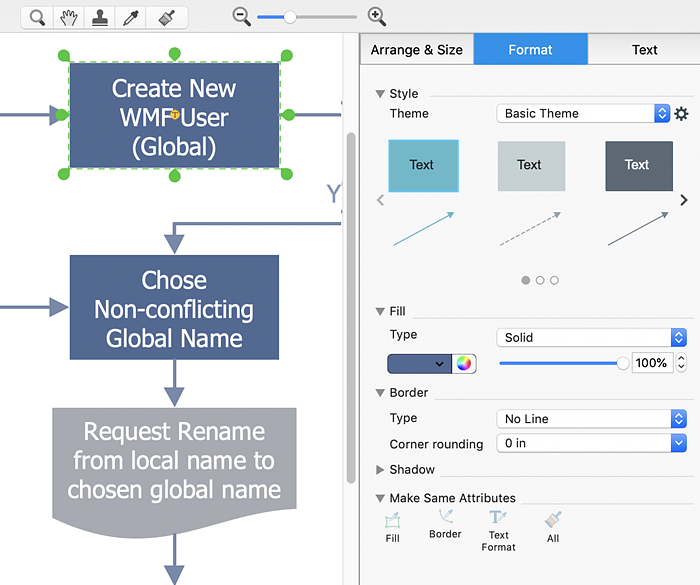Open the Arrange & Size tab
Screen dimensions: 700x585
pyautogui.click(x=417, y=50)
